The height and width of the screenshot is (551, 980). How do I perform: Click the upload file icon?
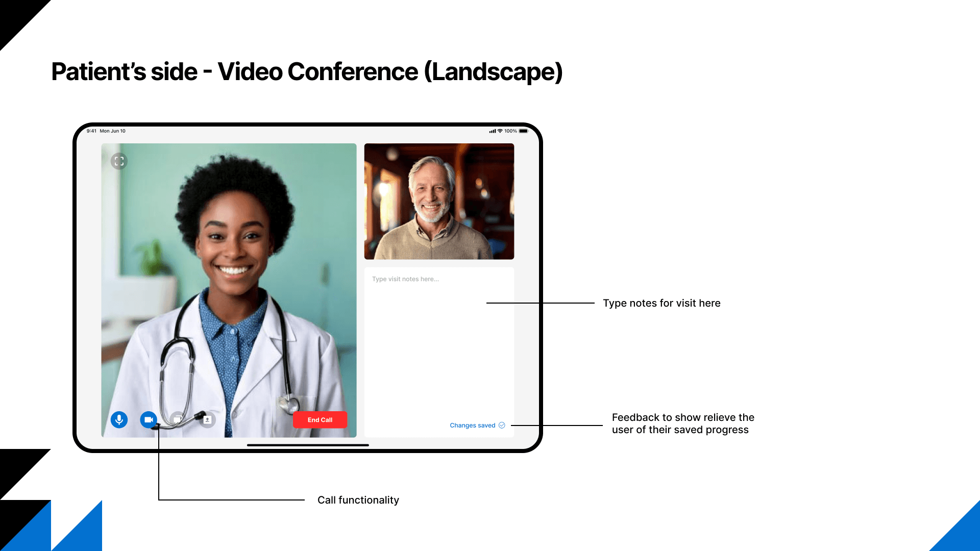(x=207, y=420)
